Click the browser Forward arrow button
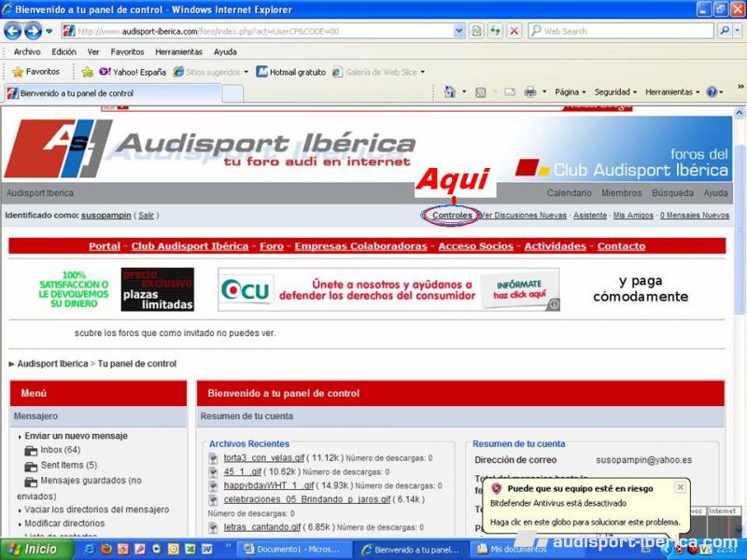The width and height of the screenshot is (747, 560). click(x=33, y=32)
